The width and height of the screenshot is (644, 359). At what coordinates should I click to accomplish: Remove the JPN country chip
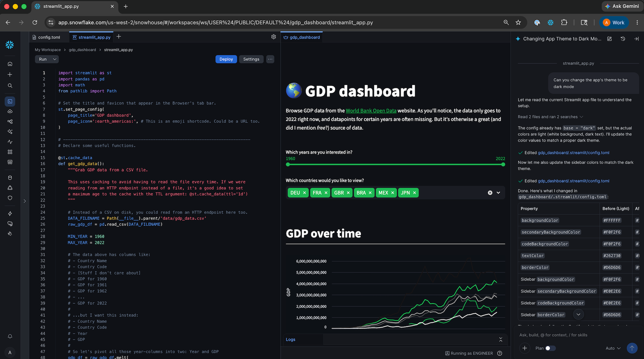click(414, 193)
